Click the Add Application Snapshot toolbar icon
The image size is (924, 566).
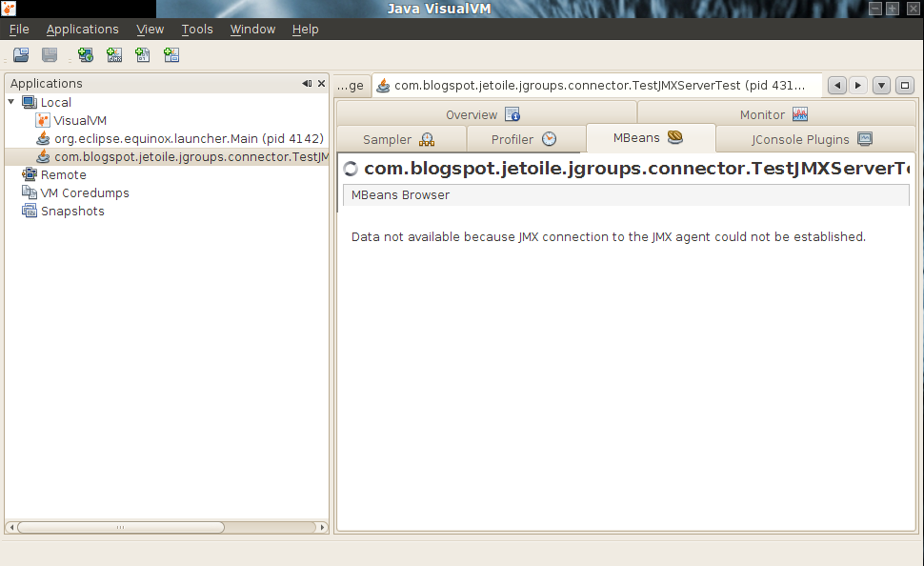click(171, 55)
